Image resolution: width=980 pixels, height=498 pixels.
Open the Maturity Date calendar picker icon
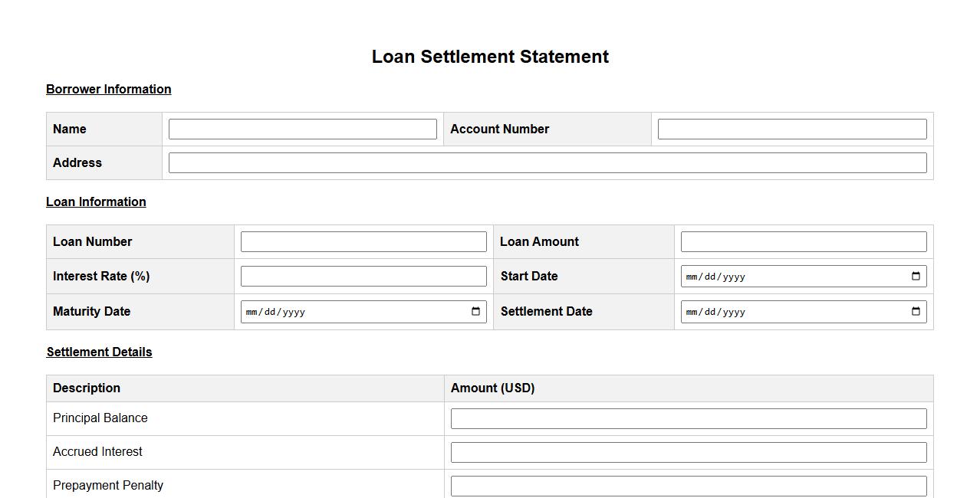click(x=475, y=312)
